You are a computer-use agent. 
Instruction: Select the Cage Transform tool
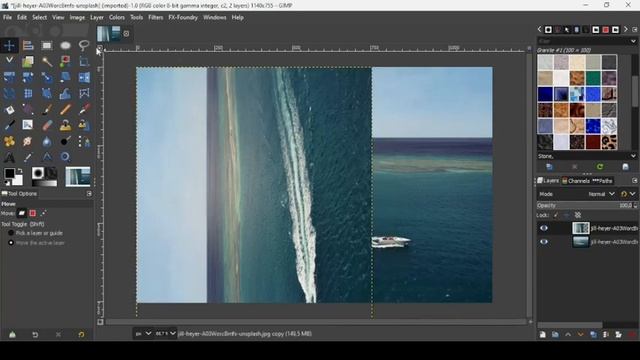[84, 93]
